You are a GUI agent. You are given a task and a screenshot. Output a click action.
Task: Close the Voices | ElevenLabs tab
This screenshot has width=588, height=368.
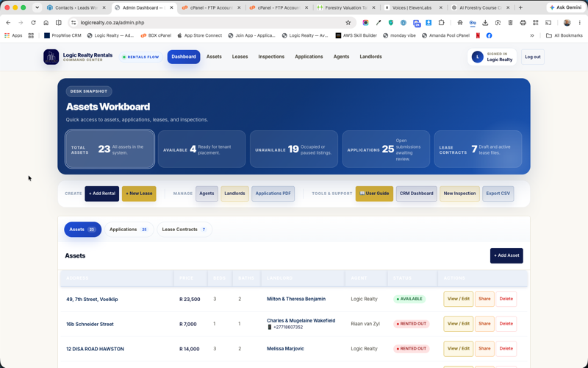[x=440, y=7]
